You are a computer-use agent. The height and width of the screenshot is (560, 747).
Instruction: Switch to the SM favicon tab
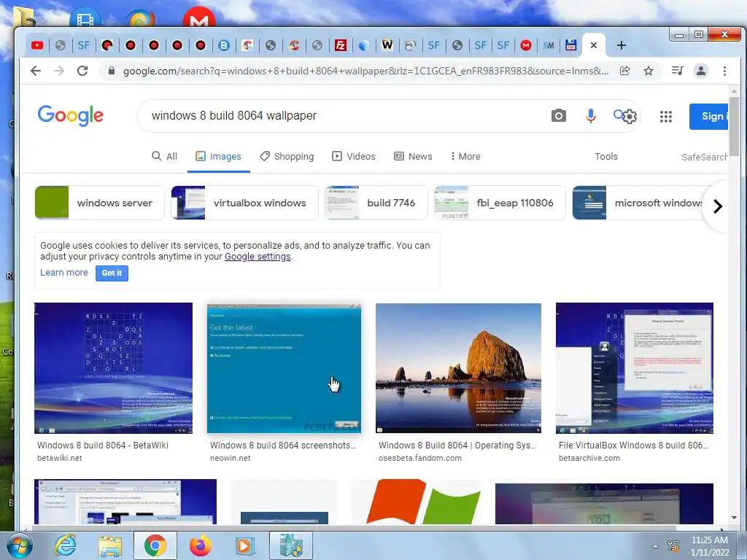(x=549, y=45)
